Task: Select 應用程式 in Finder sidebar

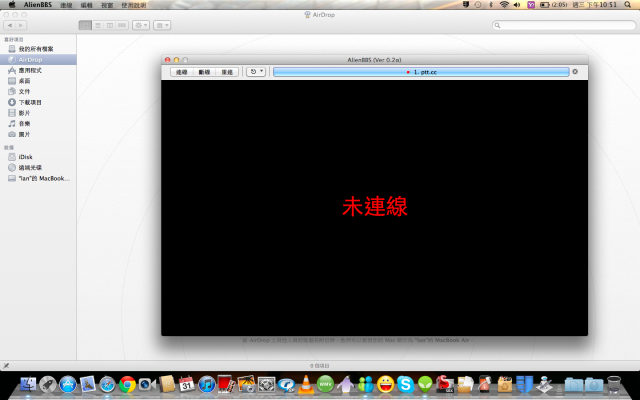Action: click(x=38, y=70)
